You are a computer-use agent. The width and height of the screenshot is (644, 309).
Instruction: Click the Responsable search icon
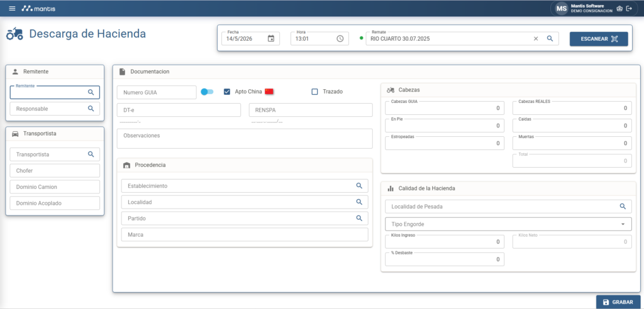pyautogui.click(x=91, y=109)
